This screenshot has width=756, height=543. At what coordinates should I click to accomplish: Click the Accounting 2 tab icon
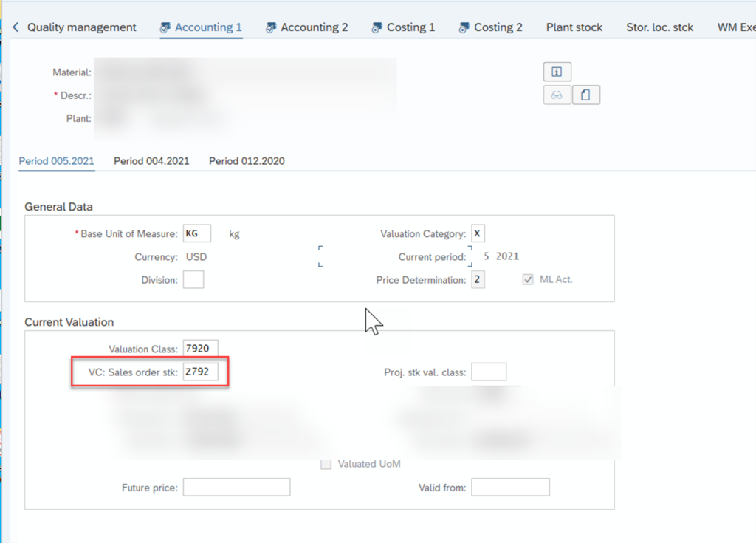coord(271,28)
